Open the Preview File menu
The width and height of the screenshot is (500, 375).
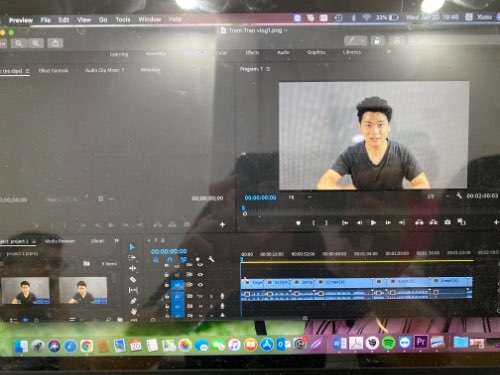pos(45,20)
